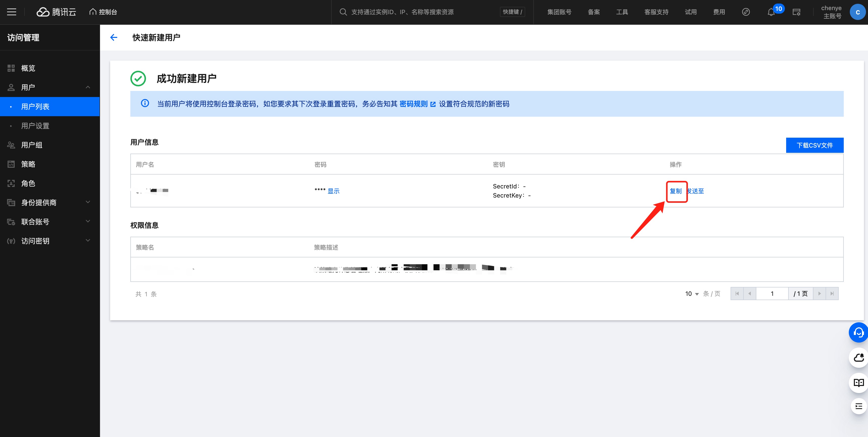This screenshot has width=868, height=437.
Task: Click the back arrow icon
Action: [114, 37]
